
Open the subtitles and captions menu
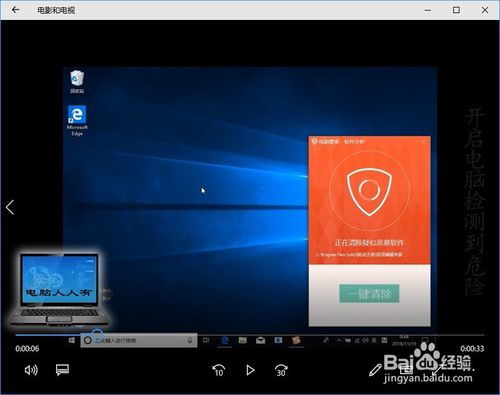click(x=62, y=370)
